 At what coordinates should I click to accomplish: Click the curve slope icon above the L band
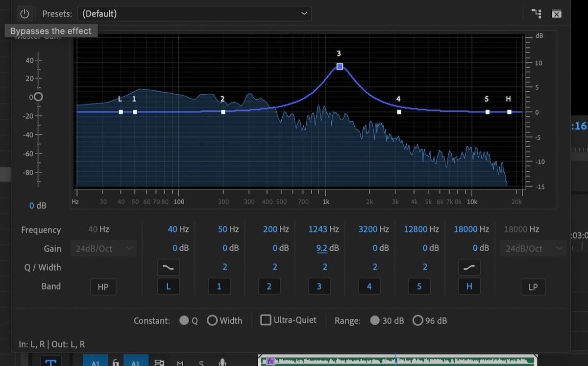point(168,267)
